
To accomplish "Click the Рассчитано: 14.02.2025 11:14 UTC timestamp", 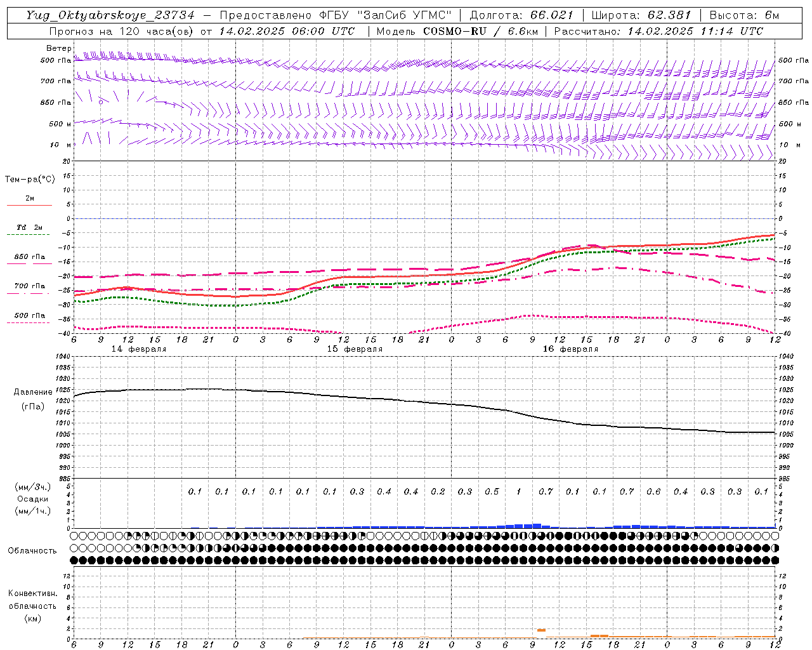I will pos(658,31).
